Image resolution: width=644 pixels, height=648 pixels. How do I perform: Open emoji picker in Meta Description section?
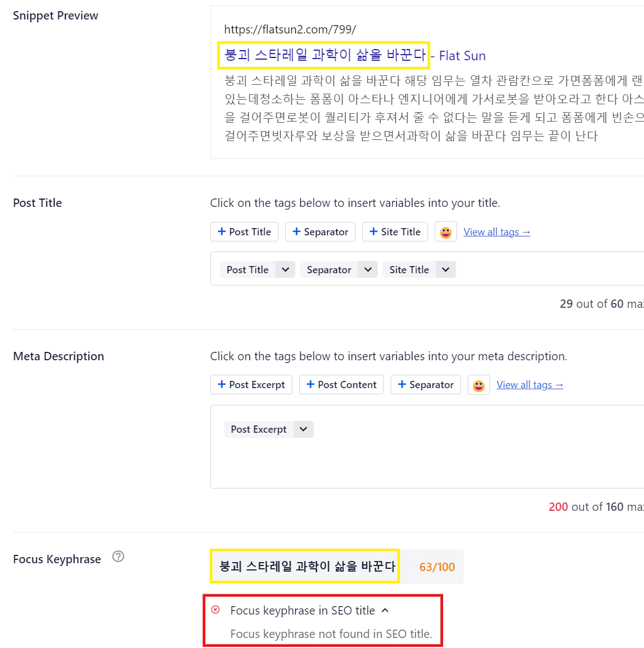[x=479, y=385]
